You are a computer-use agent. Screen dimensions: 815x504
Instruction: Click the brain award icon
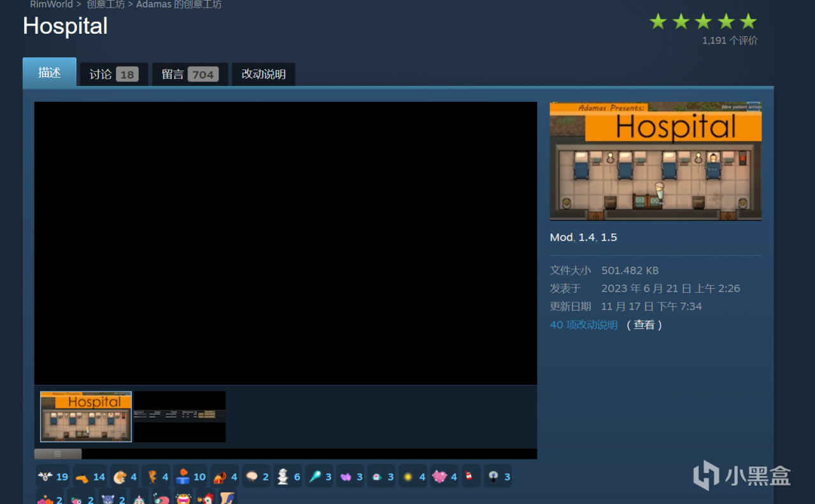coord(257,476)
